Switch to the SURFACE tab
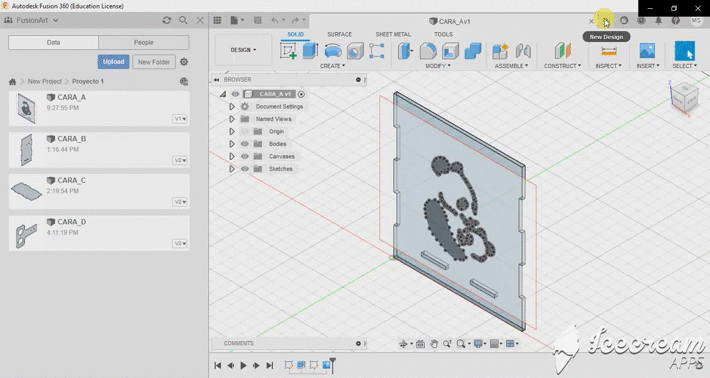The image size is (710, 378). click(340, 34)
